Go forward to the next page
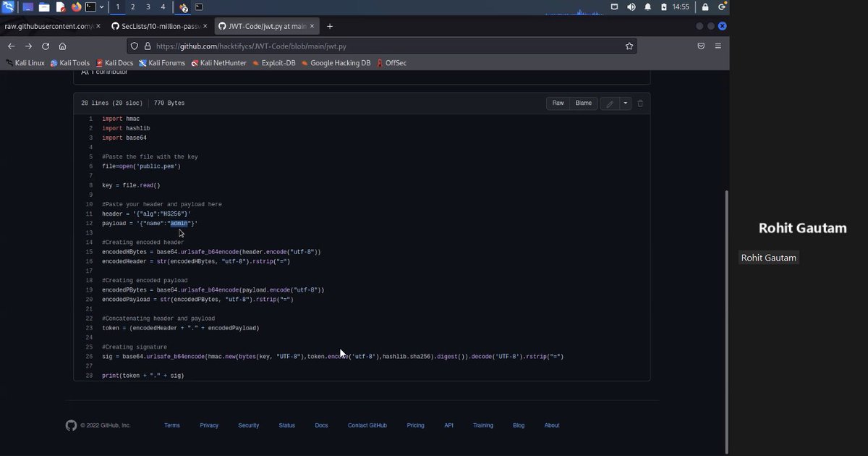This screenshot has width=868, height=456. [28, 46]
